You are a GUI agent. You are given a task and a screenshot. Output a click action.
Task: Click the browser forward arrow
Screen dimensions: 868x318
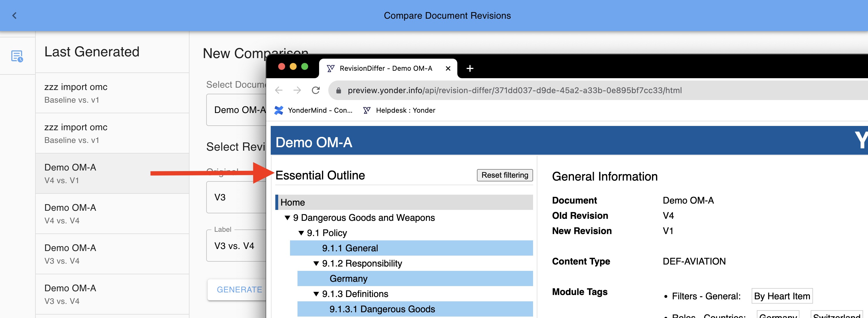pos(297,90)
